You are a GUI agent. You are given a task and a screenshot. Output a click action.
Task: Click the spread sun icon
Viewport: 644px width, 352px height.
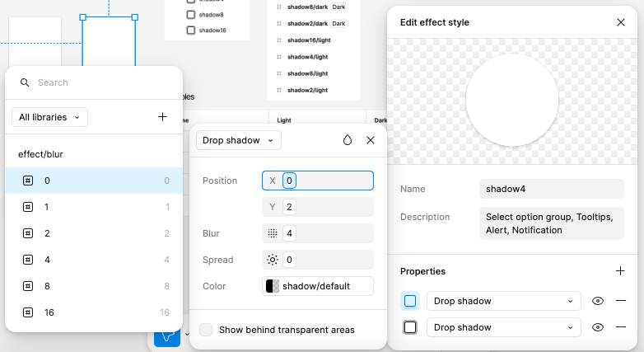[273, 260]
